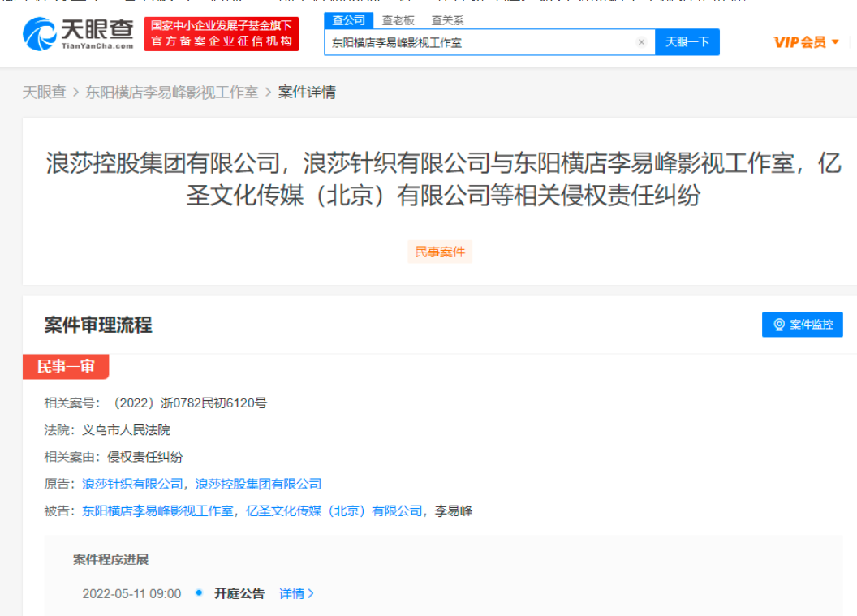Image resolution: width=857 pixels, height=616 pixels.
Task: Open the 天眼查 TianYanCha logo homepage
Action: click(x=78, y=34)
